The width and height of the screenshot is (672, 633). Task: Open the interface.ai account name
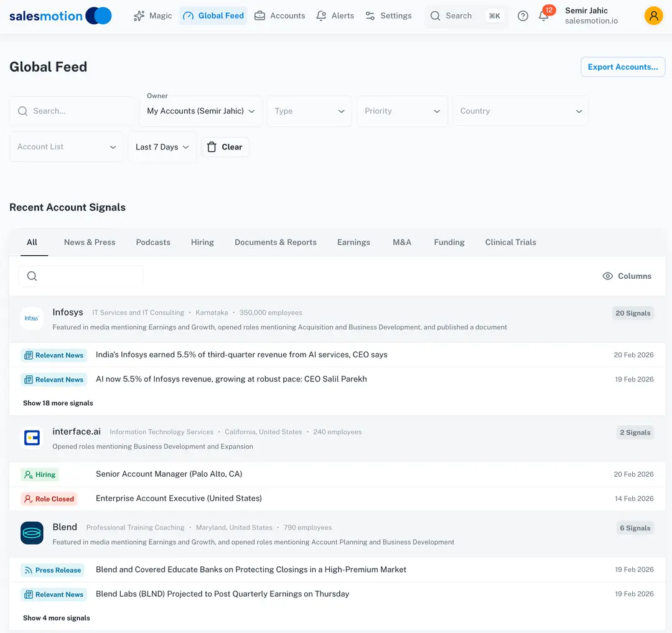tap(77, 431)
